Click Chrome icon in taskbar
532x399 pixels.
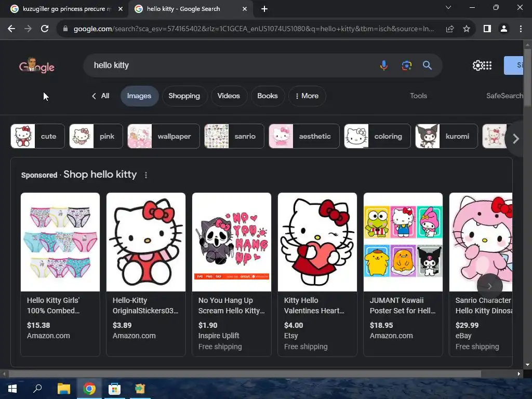tap(89, 389)
